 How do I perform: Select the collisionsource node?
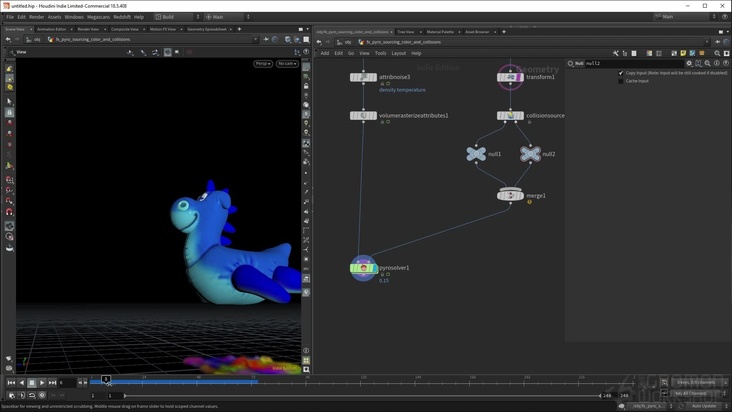coord(510,115)
